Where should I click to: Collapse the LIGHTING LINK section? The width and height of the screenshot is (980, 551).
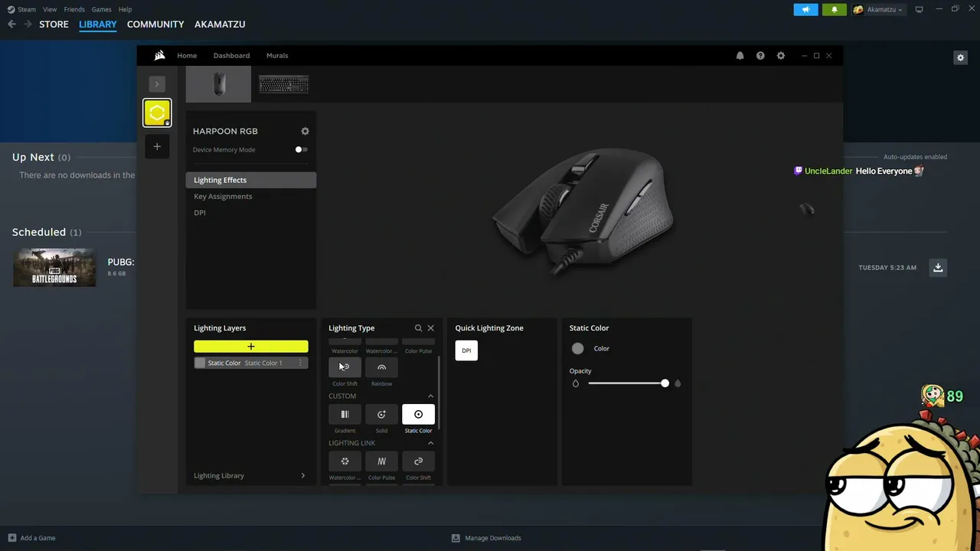click(x=430, y=443)
